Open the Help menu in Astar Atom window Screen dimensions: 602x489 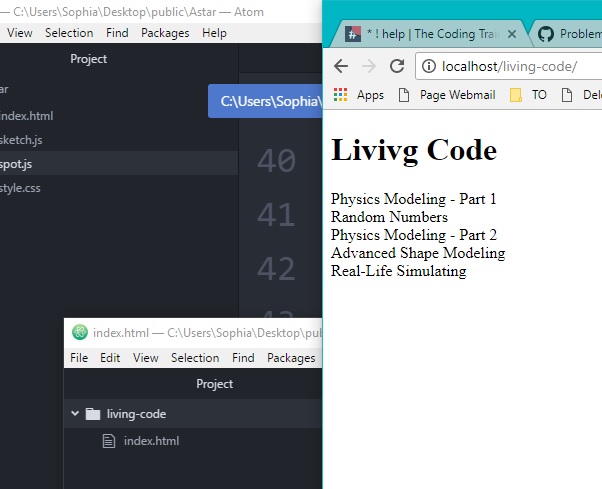214,33
